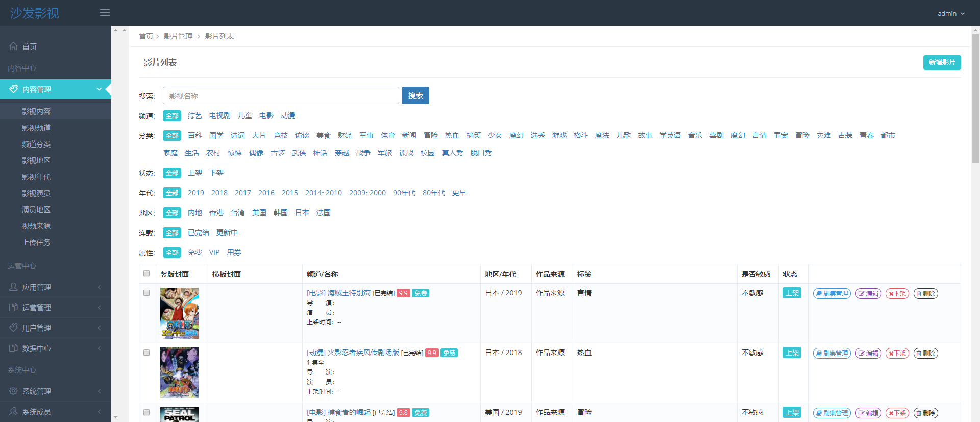Expand the 数据中心 submenu
The image size is (980, 422).
click(x=99, y=348)
